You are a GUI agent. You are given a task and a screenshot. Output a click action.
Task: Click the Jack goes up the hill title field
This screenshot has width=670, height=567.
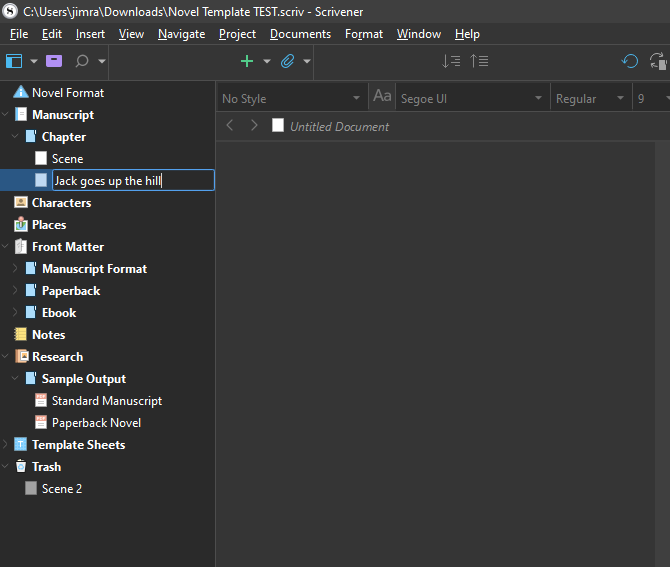(x=133, y=180)
